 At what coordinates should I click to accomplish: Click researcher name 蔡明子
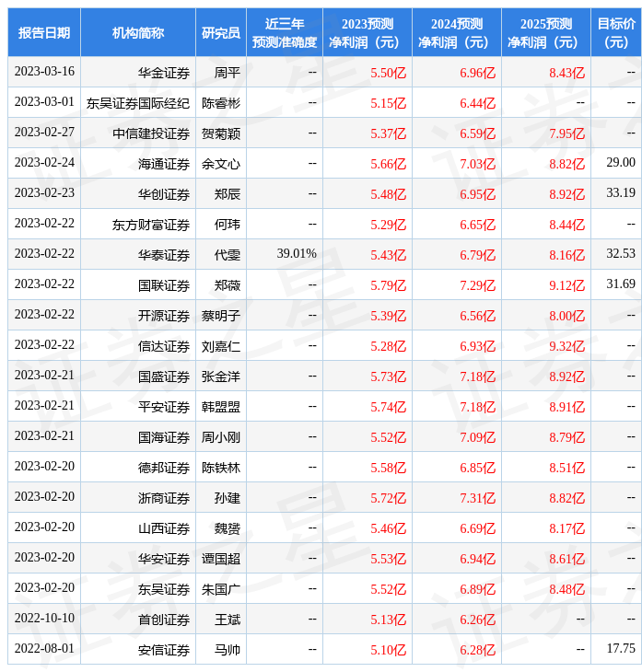[x=221, y=317]
